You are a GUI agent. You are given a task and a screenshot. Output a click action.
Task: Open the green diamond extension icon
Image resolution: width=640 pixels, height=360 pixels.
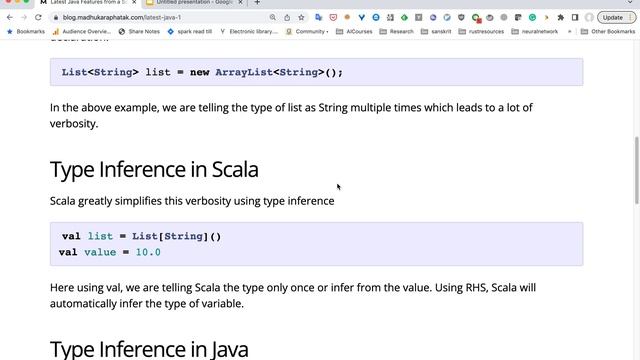coord(404,18)
